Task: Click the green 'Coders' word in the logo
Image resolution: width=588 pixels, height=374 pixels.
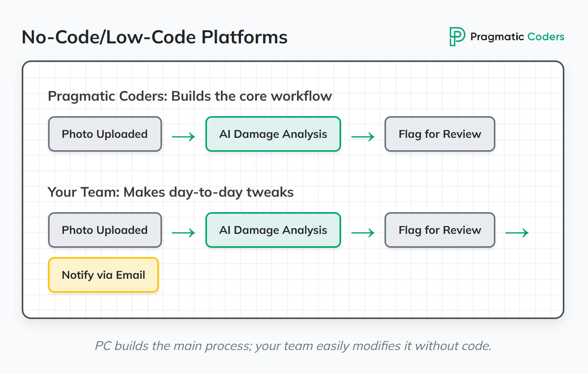Action: [x=546, y=37]
